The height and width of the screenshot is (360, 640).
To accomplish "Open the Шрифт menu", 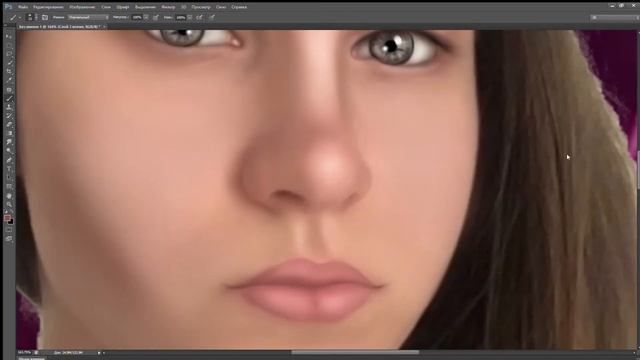I will pyautogui.click(x=122, y=7).
